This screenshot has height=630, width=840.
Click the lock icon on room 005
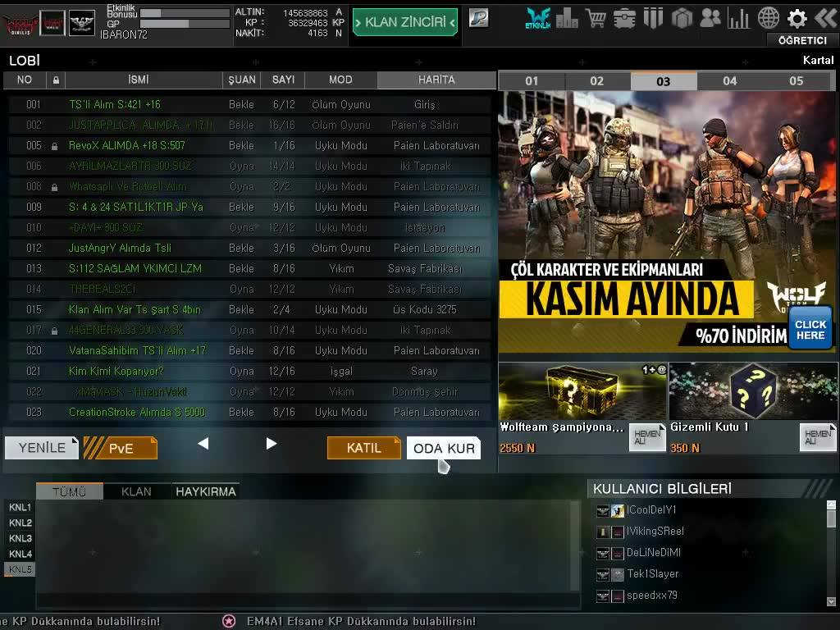click(54, 146)
